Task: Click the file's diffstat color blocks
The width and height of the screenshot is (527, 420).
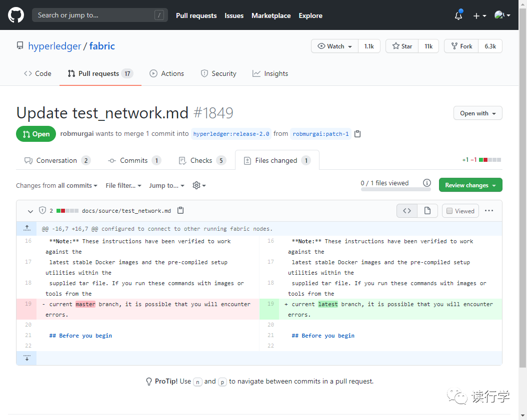Action: click(x=67, y=211)
